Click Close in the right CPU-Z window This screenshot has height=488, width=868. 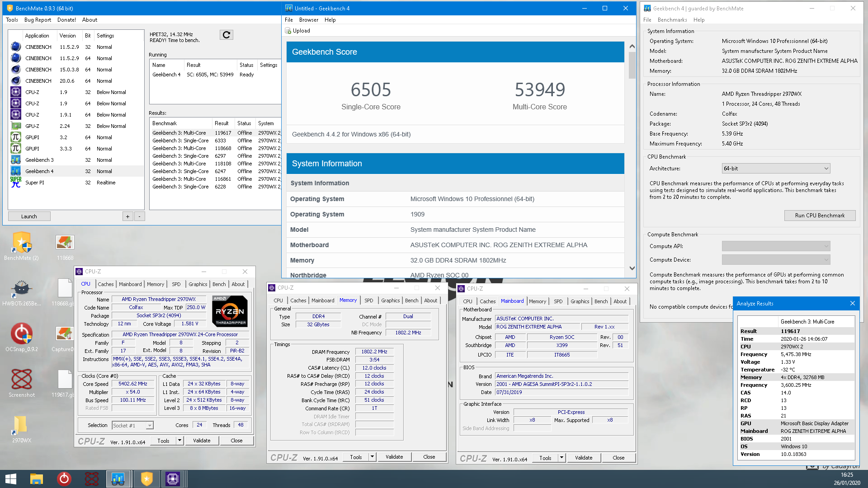[x=618, y=458]
